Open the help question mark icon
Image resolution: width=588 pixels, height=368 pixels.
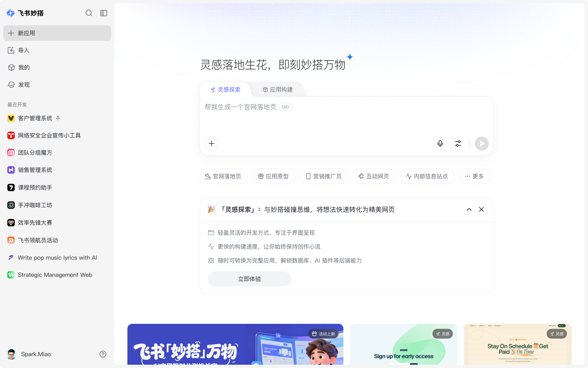pyautogui.click(x=103, y=354)
